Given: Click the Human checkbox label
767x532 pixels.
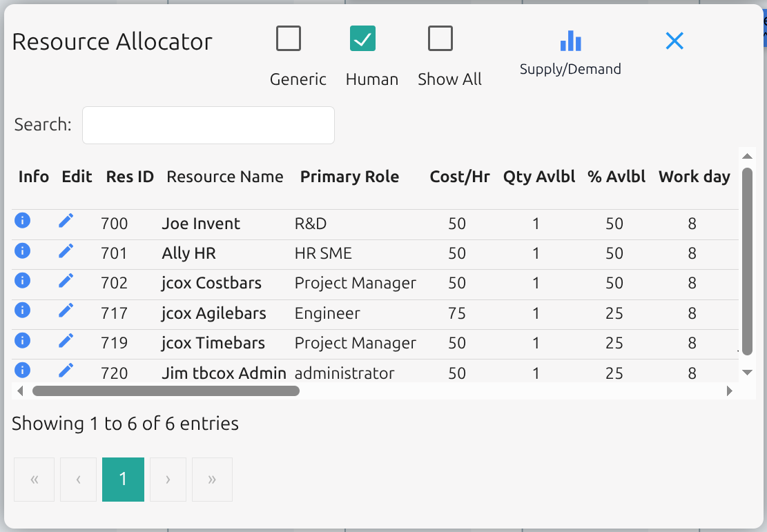Looking at the screenshot, I should click(371, 80).
